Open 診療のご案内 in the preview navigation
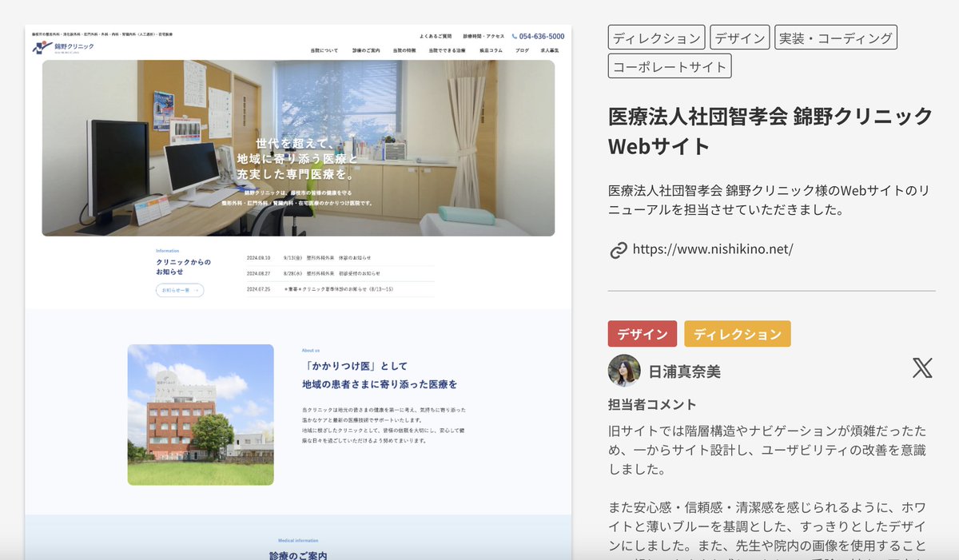The width and height of the screenshot is (959, 560). 366,50
